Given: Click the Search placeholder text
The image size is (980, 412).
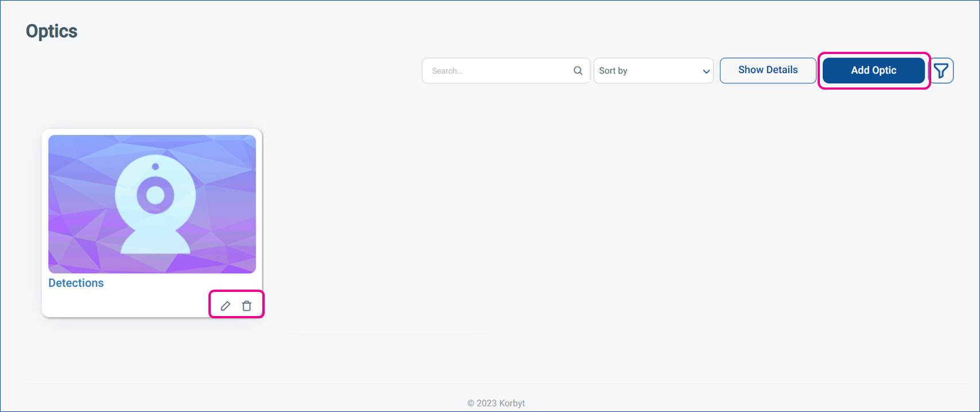Looking at the screenshot, I should coord(447,71).
